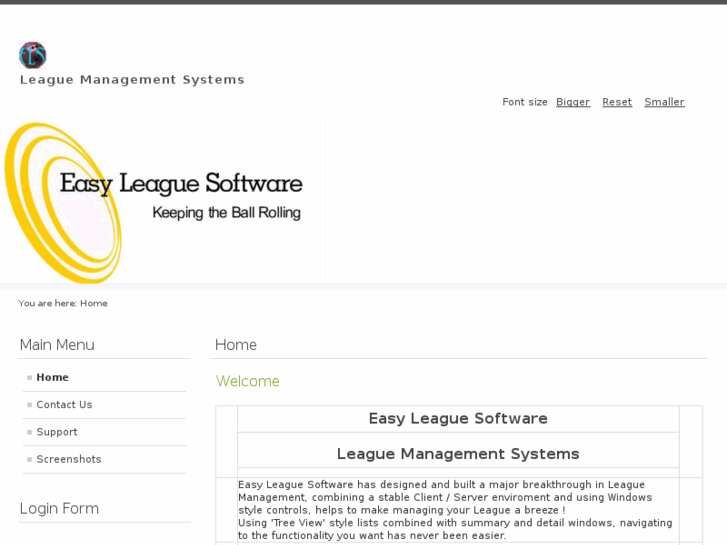Click the green Welcome heading
The image size is (727, 545).
pyautogui.click(x=248, y=381)
